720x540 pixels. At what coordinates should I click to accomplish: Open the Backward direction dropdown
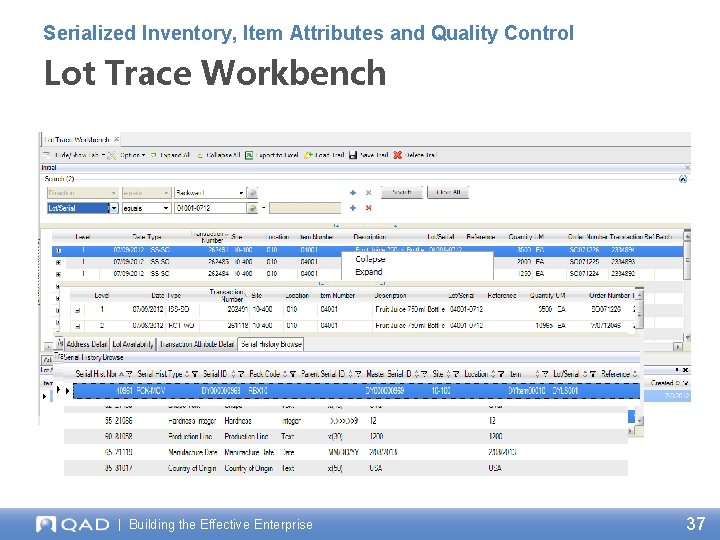[x=241, y=193]
